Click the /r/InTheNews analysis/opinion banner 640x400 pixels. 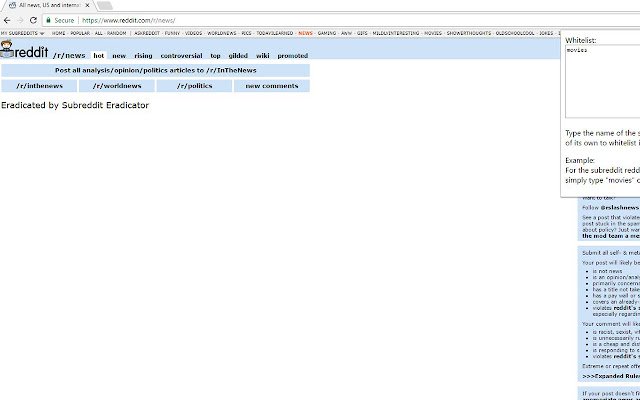coord(156,70)
